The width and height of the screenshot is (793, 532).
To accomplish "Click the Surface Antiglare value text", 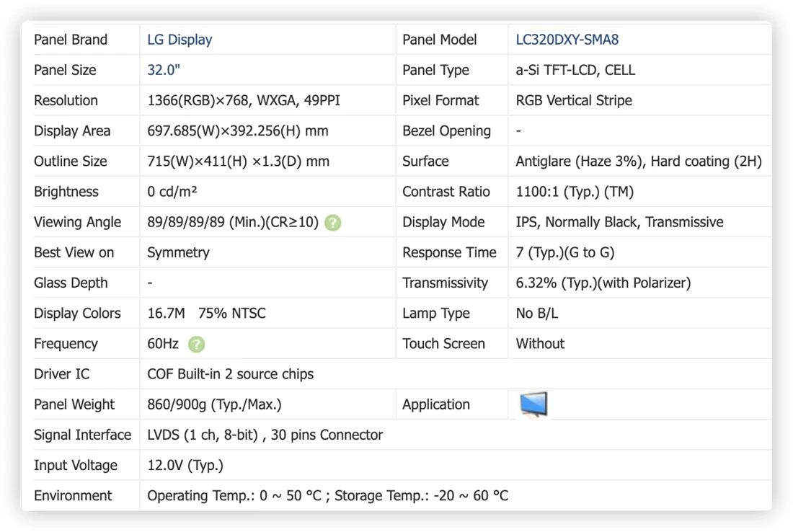I will 638,161.
